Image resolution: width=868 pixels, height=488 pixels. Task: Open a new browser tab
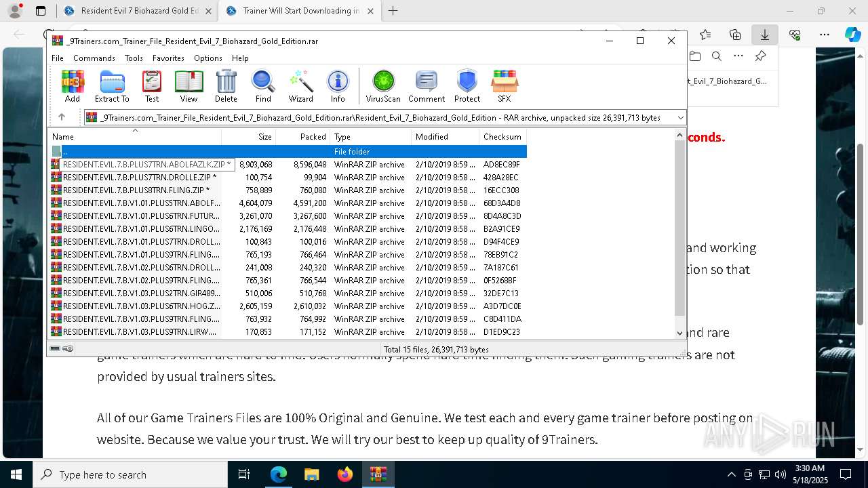(x=393, y=11)
